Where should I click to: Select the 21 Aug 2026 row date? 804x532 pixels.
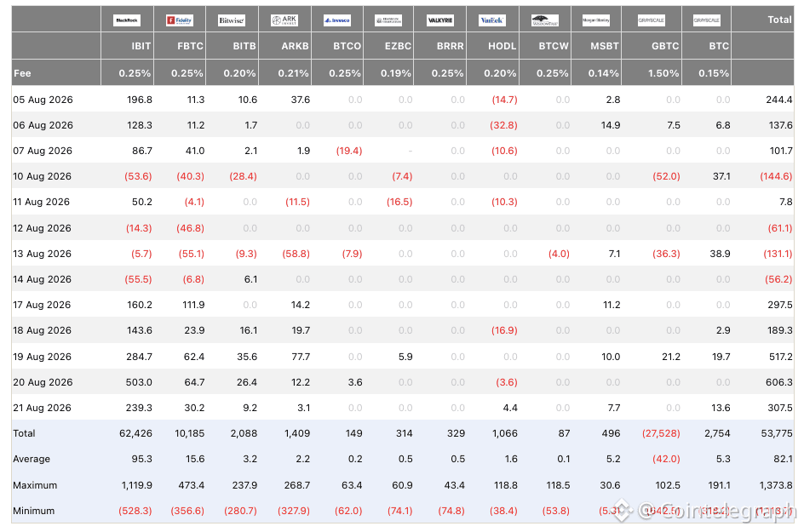[42, 408]
